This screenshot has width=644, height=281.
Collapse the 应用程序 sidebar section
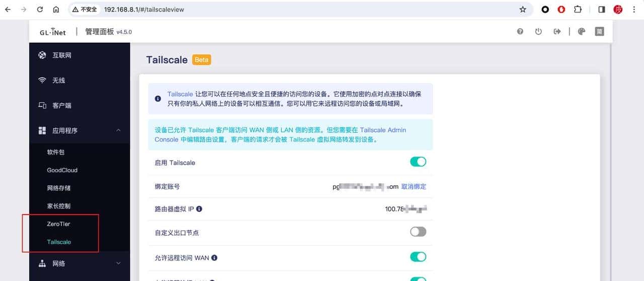click(118, 130)
